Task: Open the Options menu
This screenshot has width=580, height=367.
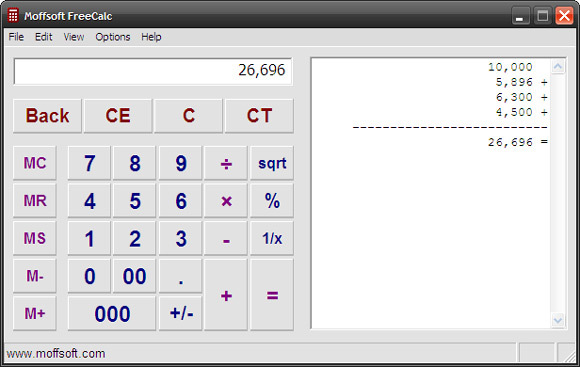Action: click(113, 37)
